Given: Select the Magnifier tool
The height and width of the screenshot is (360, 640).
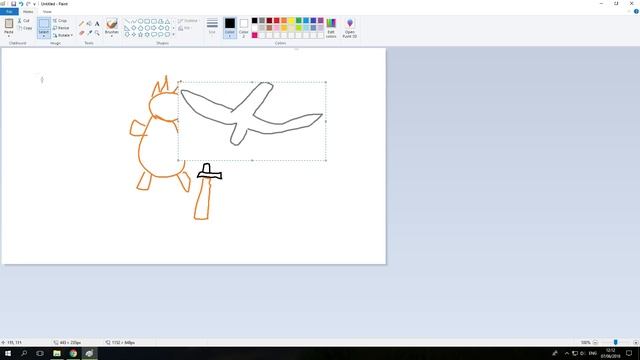Looking at the screenshot, I should click(97, 33).
